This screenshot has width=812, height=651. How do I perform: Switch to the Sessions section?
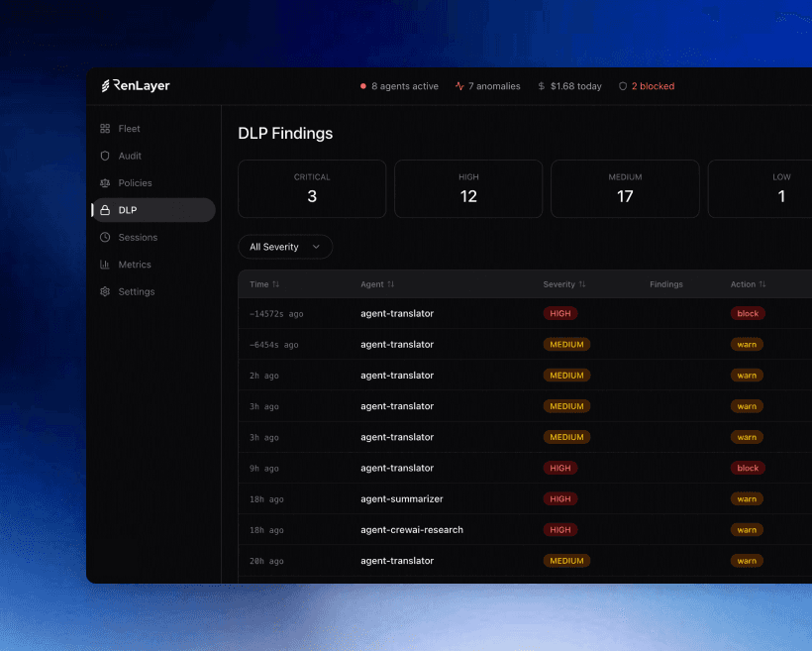[137, 237]
